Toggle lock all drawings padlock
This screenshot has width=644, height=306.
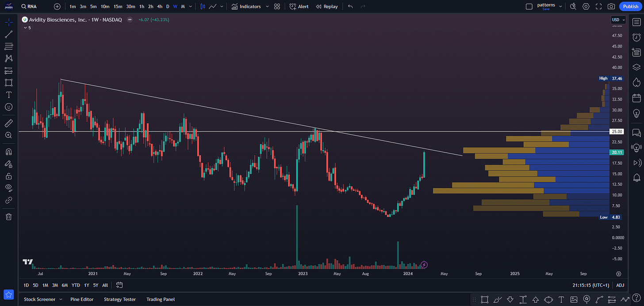pos(9,176)
